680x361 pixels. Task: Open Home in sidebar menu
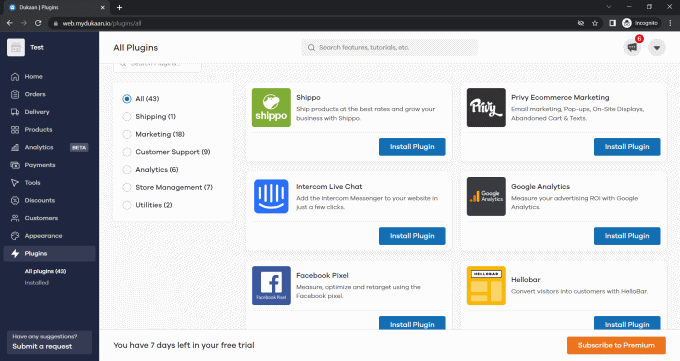[x=49, y=77]
